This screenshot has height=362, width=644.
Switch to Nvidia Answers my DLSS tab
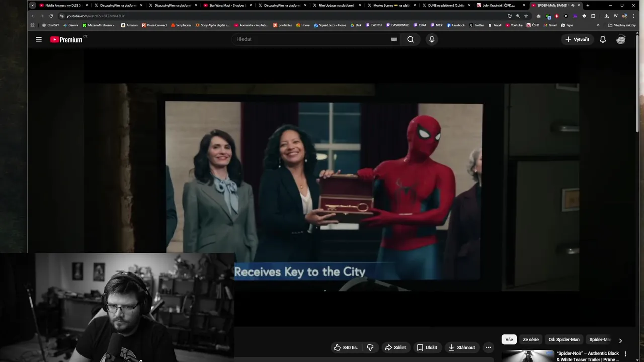coord(62,5)
